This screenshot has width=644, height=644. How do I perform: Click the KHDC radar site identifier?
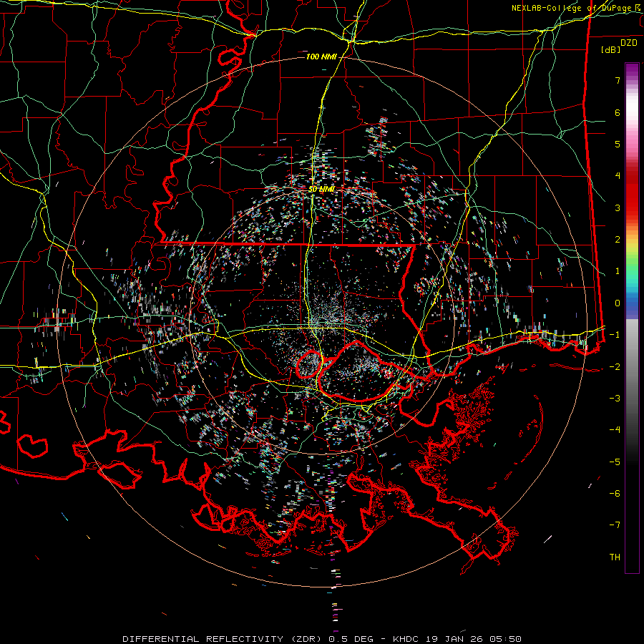pos(406,639)
